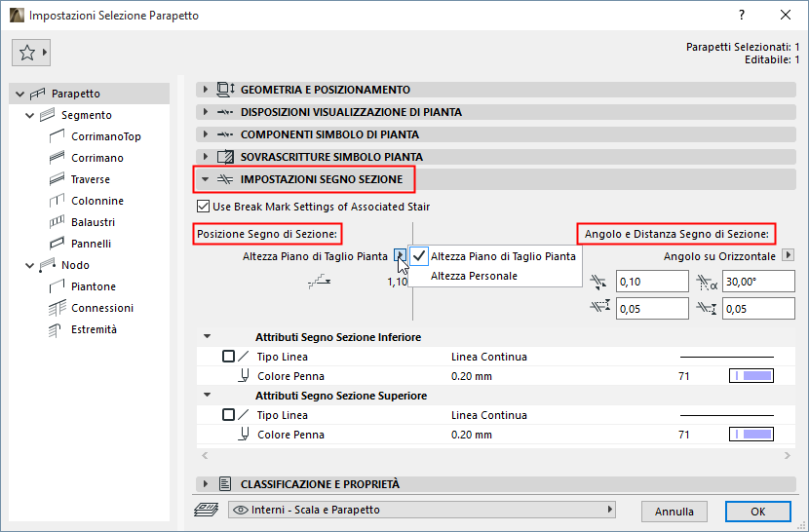The height and width of the screenshot is (532, 809).
Task: Expand Componenti Simbolo di Pianta panel
Action: coord(206,134)
